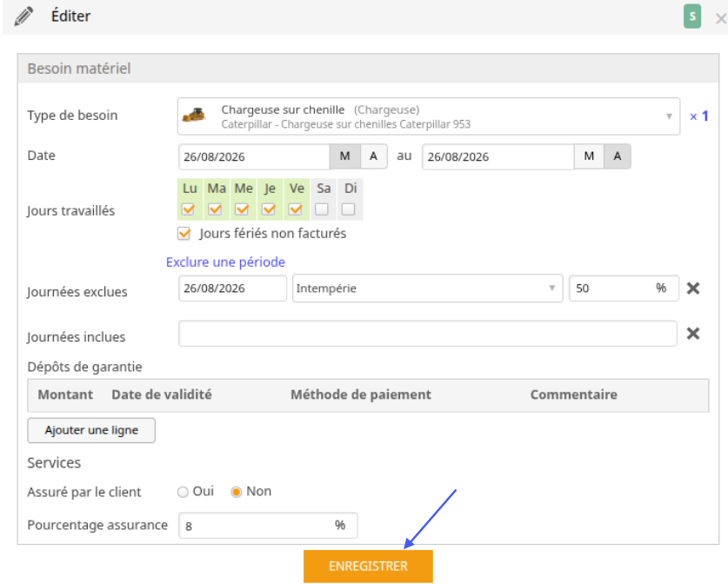Click the excluded day date field
This screenshot has width=728, height=584.
click(x=232, y=289)
